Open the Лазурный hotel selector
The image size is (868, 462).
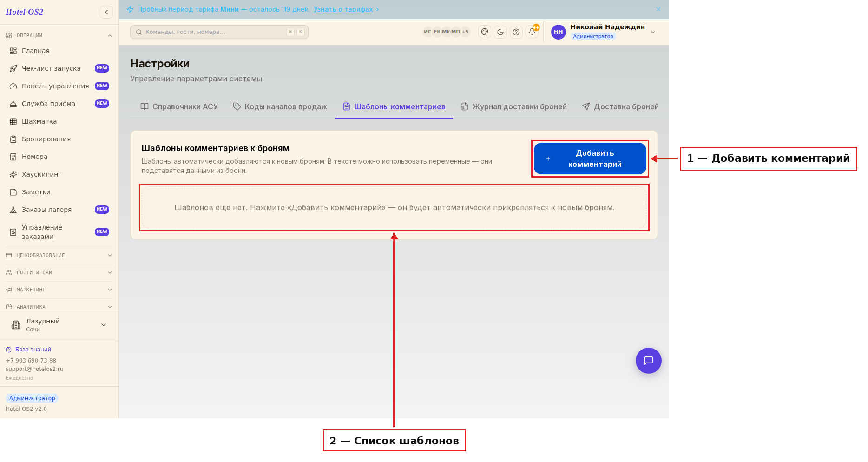tap(59, 325)
